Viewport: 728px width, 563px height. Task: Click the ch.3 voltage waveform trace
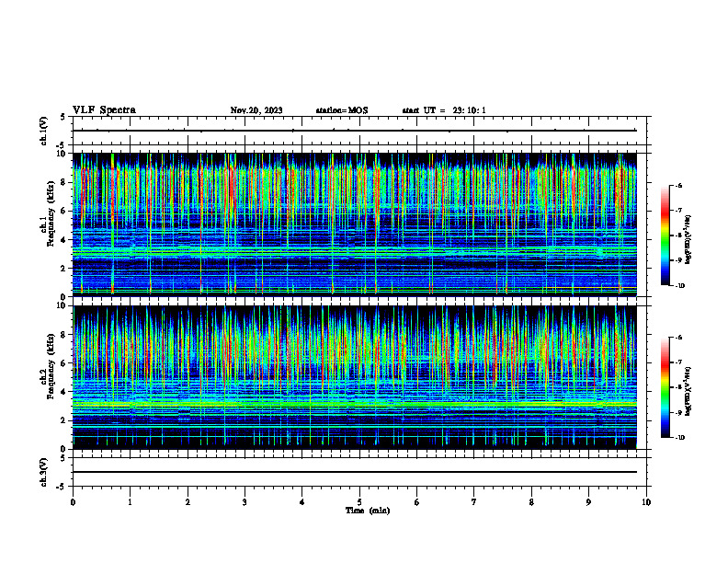coord(355,472)
